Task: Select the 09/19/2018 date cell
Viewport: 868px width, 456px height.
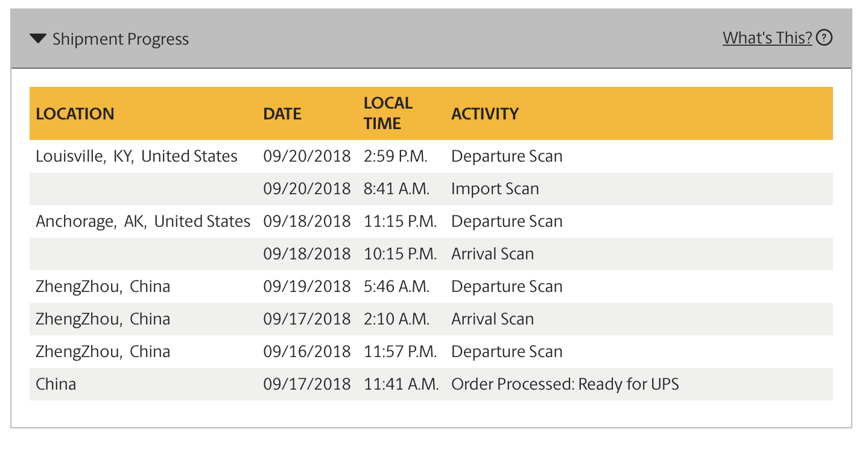Action: point(307,287)
